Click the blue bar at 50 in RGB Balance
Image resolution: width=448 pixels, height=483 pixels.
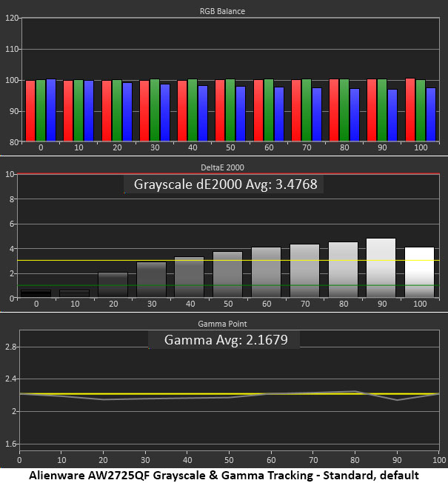[x=241, y=113]
